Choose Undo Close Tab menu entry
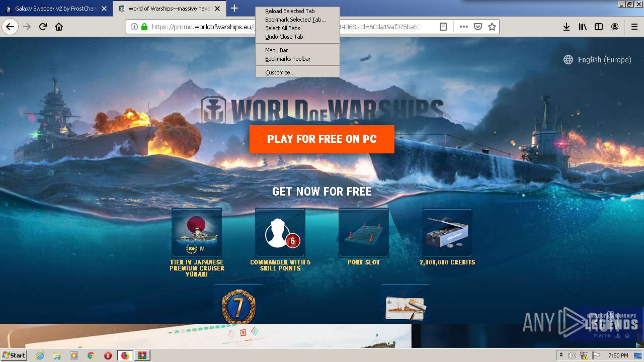The image size is (644, 362). pos(297,37)
